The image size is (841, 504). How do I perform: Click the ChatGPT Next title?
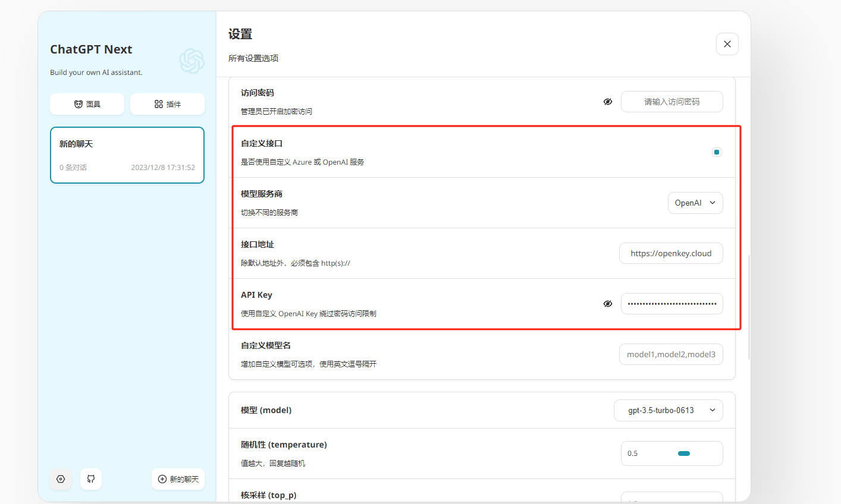point(91,49)
